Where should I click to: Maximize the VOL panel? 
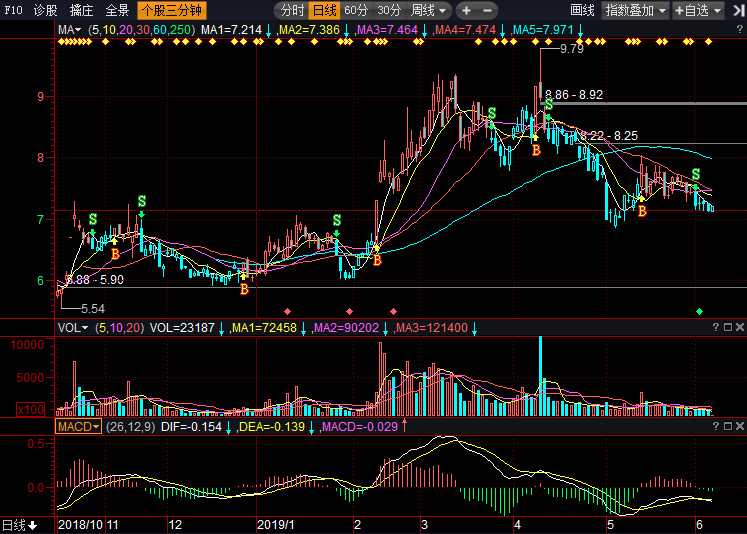[727, 327]
